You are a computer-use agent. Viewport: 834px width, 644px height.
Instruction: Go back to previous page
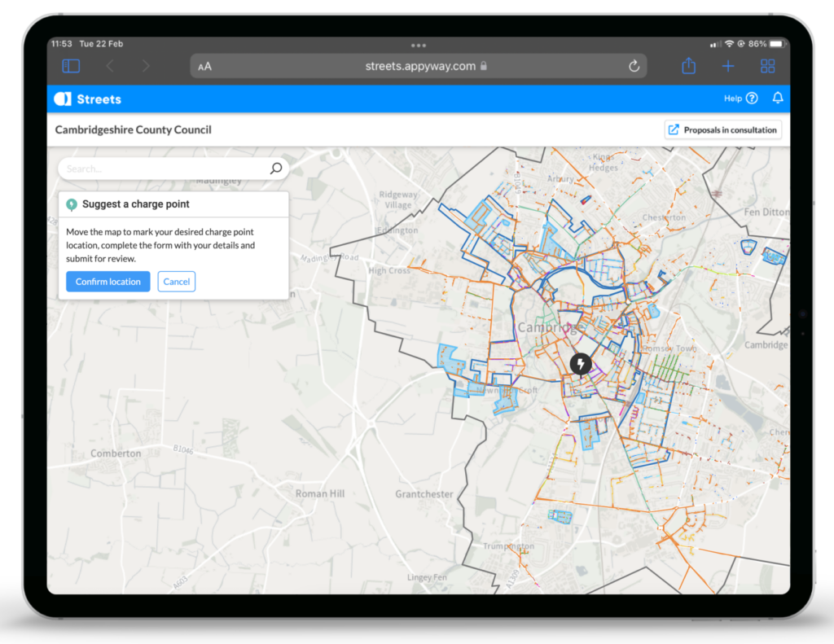coord(111,66)
